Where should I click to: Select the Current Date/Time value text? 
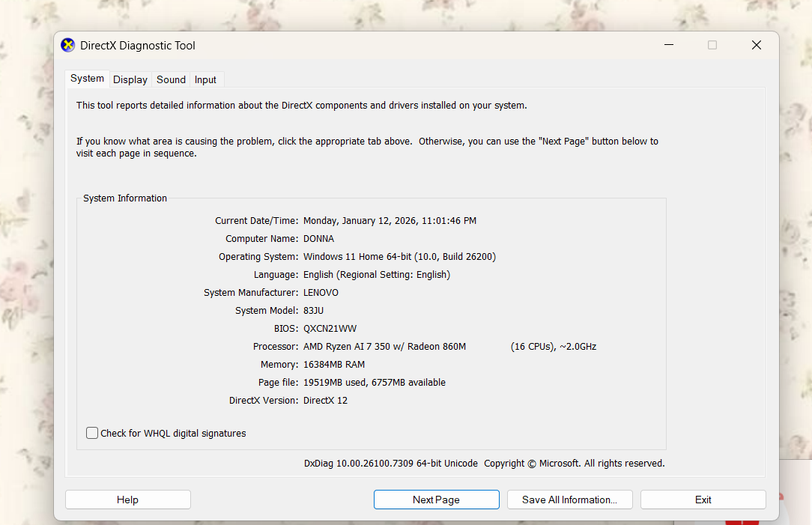tap(390, 221)
